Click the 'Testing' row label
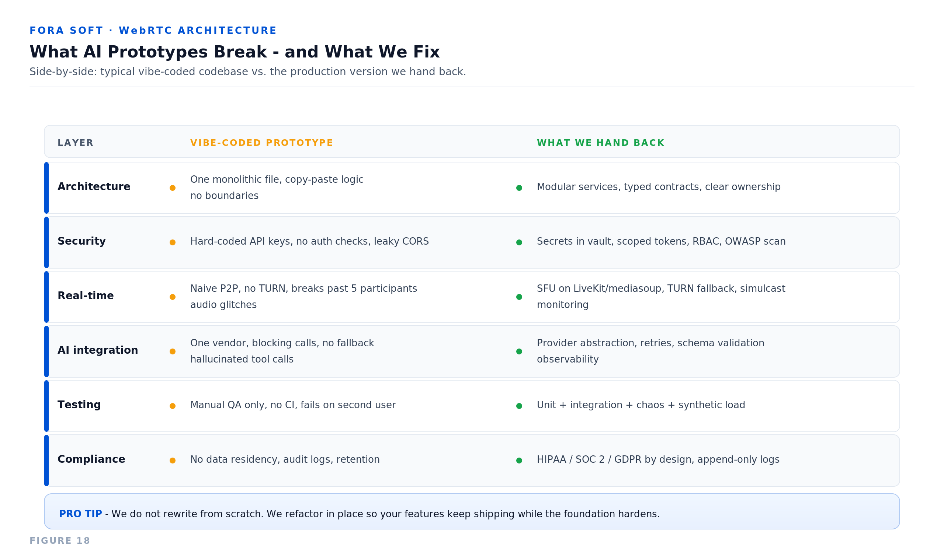 (x=79, y=405)
